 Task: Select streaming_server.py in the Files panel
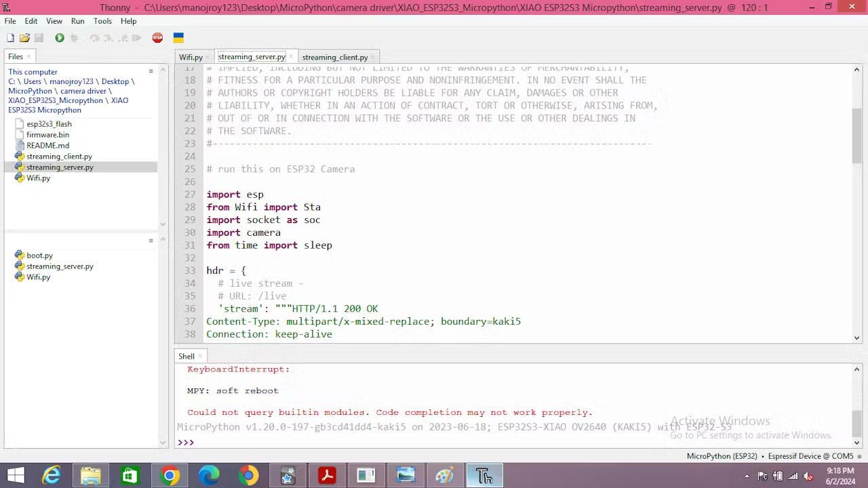click(x=60, y=167)
